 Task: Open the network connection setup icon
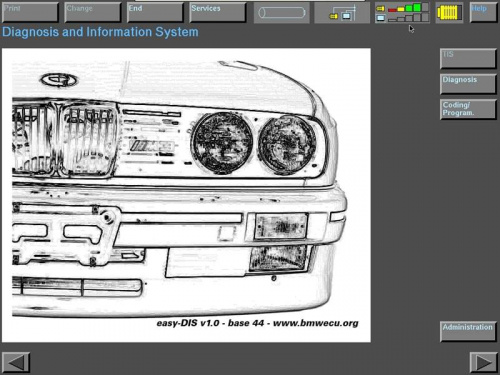click(342, 13)
